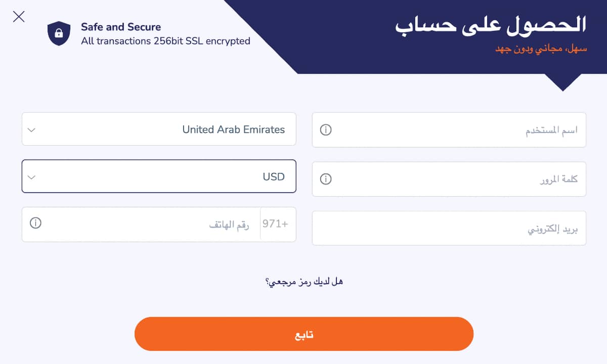Click the orange subtitle under the title
Viewport: 607px width, 364px height.
(541, 50)
